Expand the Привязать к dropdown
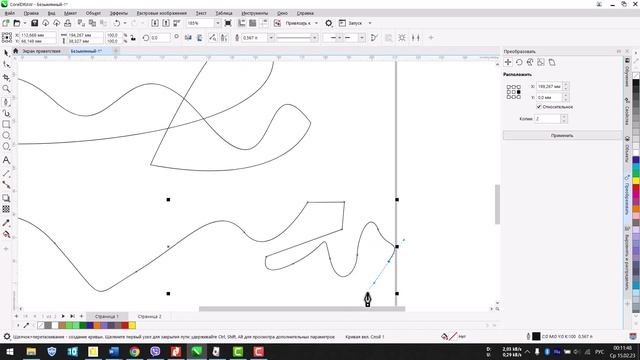Viewport: 640px width, 360px height. 316,23
